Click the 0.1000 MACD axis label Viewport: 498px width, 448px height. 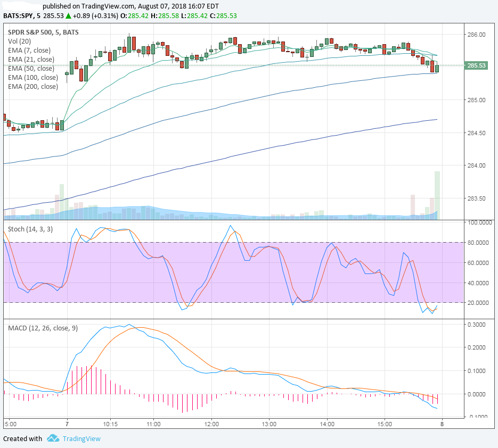(477, 371)
